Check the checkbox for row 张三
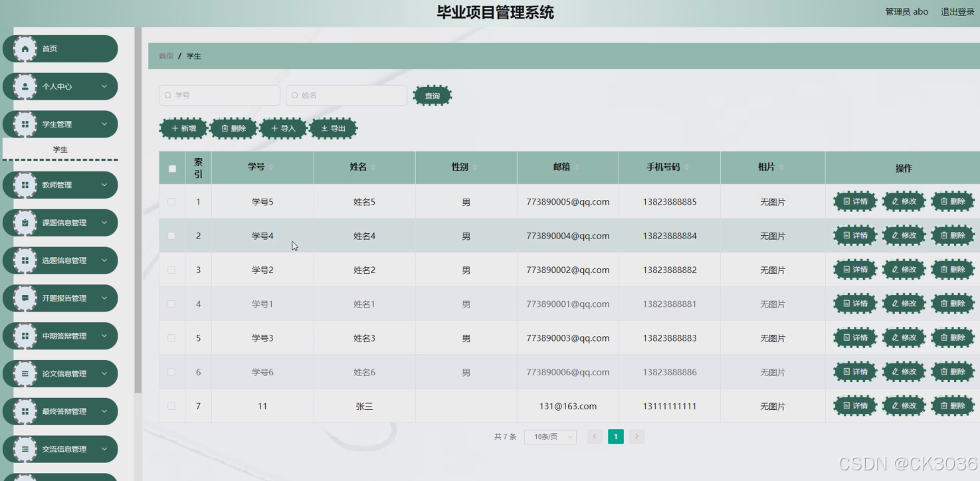 pyautogui.click(x=171, y=406)
